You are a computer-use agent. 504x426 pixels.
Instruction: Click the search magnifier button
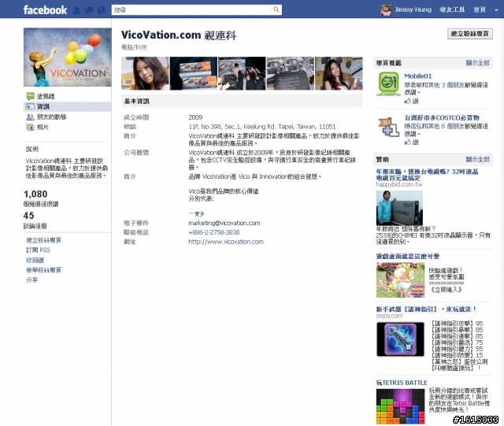(276, 9)
